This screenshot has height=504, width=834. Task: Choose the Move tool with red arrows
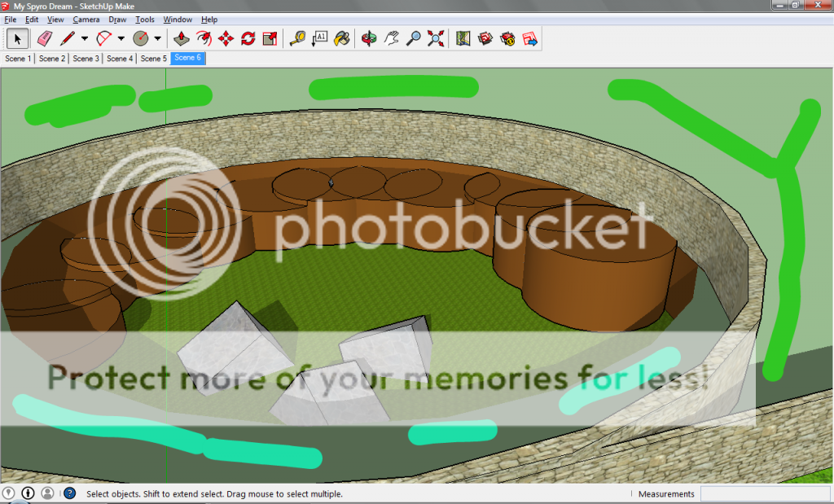click(226, 38)
